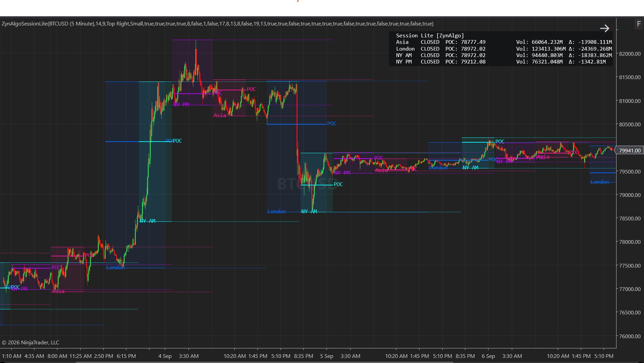Click the 2:50 PM time label
This screenshot has width=644, height=363.
(x=104, y=356)
